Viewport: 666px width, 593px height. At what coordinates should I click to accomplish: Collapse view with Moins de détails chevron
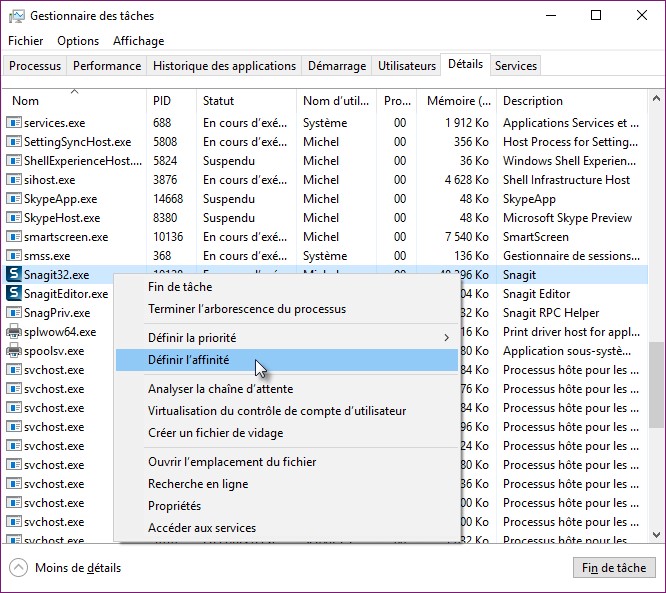(x=18, y=568)
